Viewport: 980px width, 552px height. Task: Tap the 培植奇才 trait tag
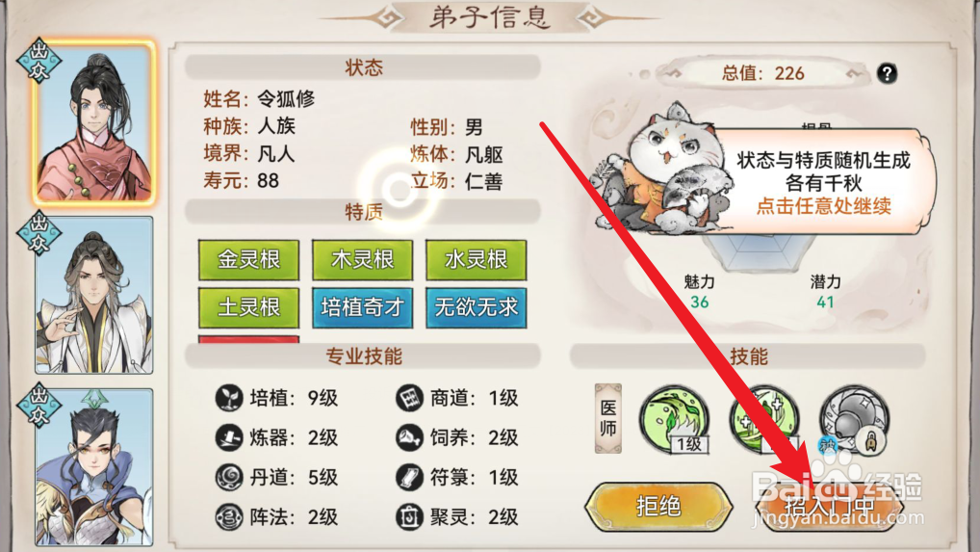(363, 307)
